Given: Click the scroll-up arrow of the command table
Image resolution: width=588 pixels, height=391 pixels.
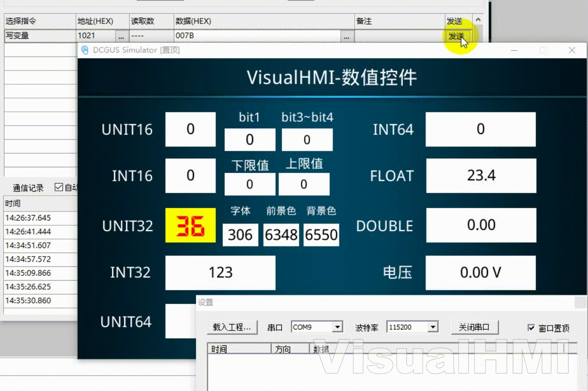Looking at the screenshot, I should 478,20.
